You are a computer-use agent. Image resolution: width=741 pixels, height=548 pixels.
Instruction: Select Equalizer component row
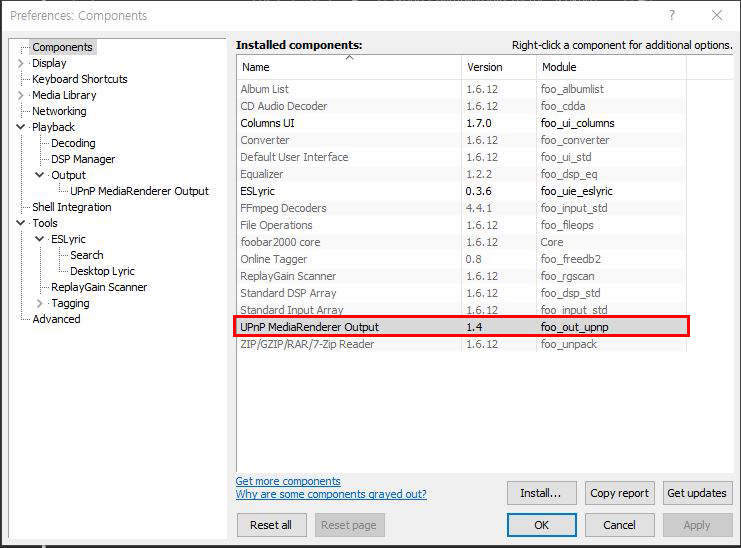(x=462, y=174)
